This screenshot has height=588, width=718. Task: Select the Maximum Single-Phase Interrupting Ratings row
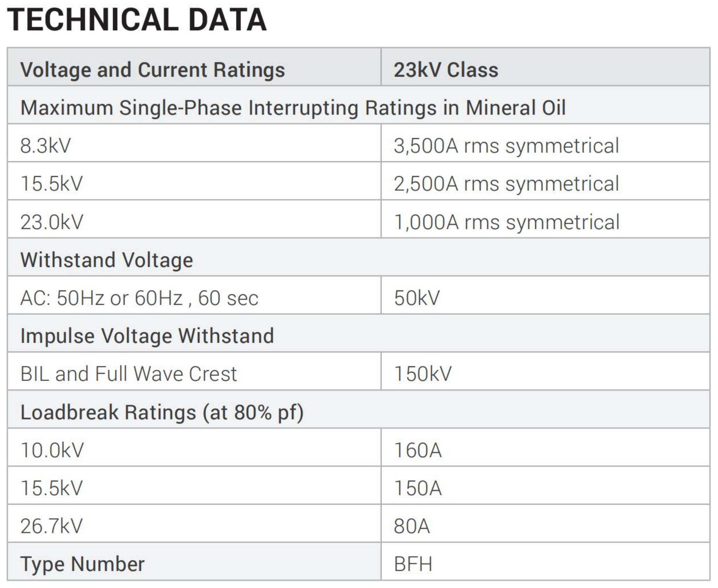point(293,108)
